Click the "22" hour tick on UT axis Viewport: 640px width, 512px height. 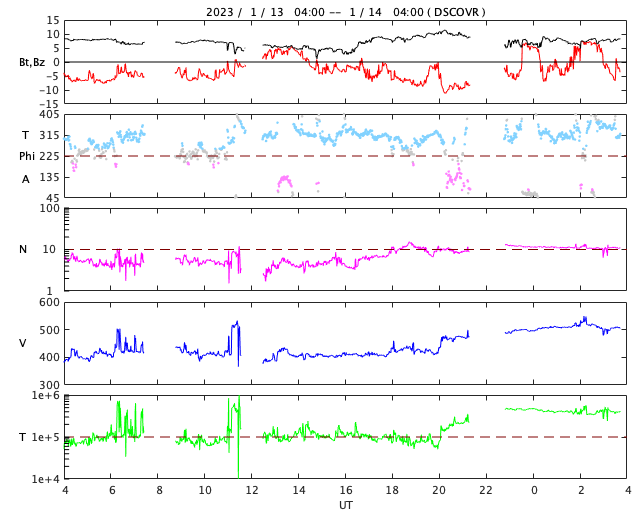click(486, 490)
